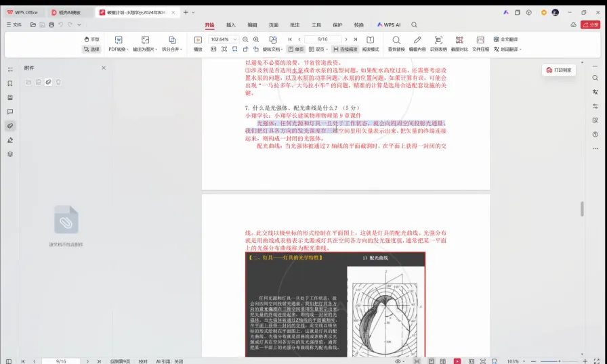Open the PDF转换 dropdown

[119, 45]
